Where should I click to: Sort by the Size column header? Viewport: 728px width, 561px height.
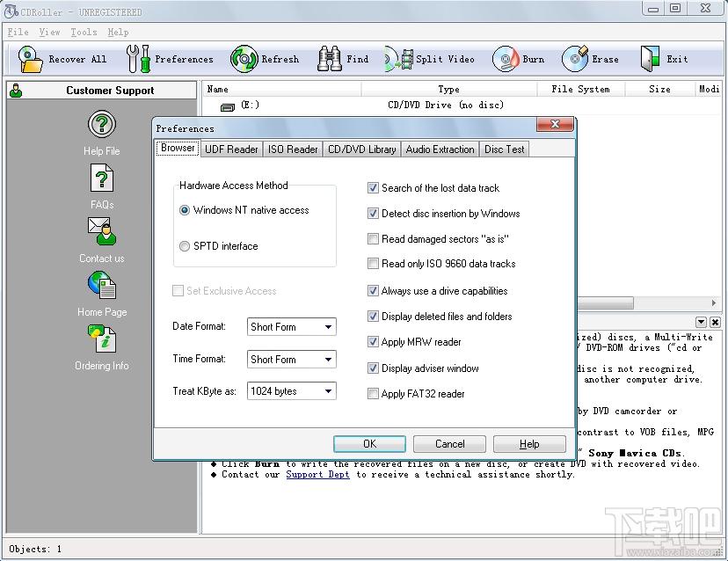coord(659,89)
